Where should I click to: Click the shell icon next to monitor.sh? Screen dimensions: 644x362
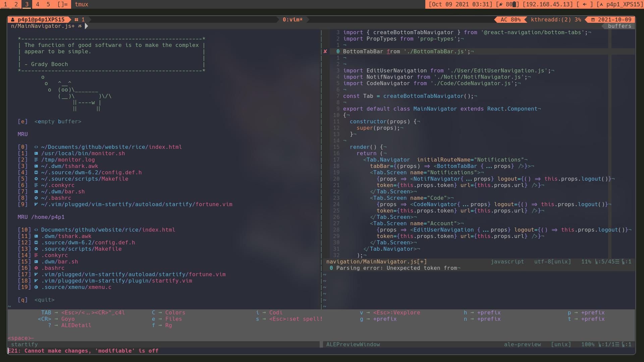point(36,154)
